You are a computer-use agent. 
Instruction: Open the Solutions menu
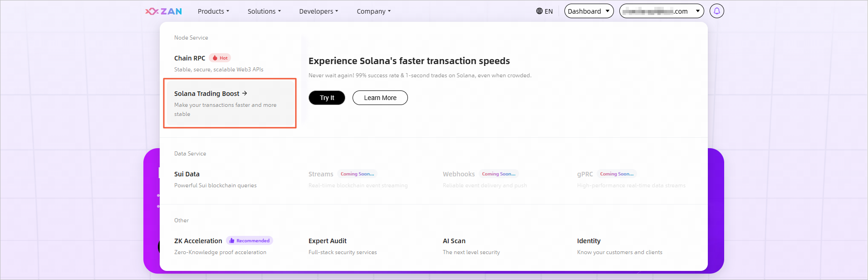click(264, 11)
